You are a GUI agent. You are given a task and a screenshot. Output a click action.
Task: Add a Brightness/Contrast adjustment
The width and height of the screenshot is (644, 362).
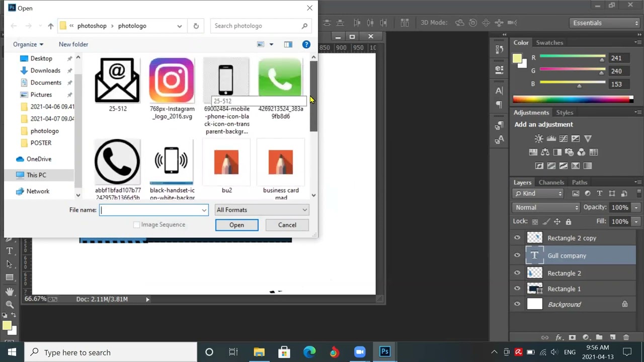click(x=539, y=139)
